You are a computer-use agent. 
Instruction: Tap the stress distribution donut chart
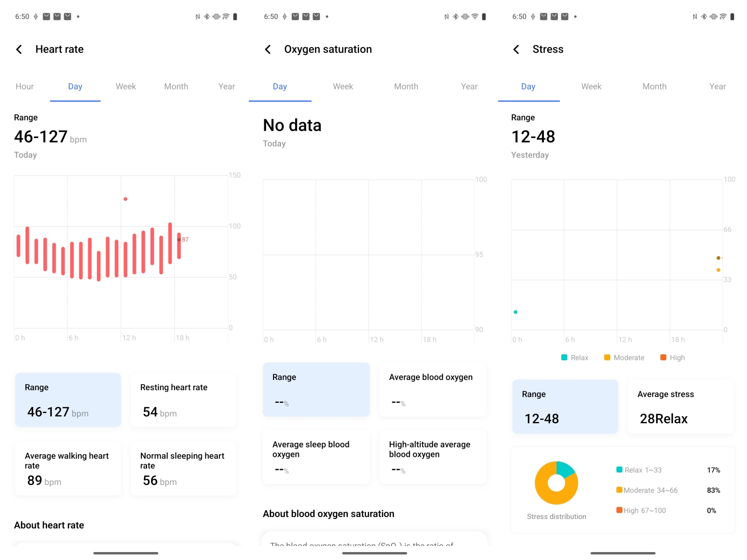[x=556, y=483]
